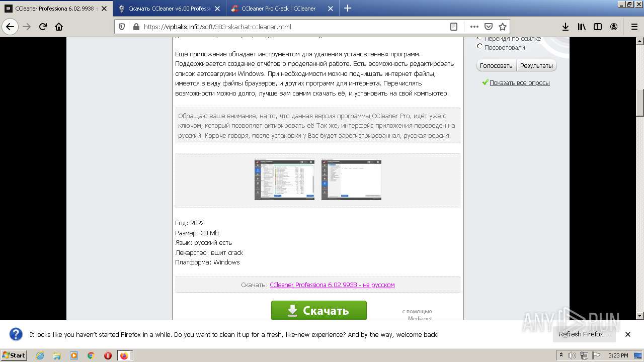Launch Internet Explorer from the taskbar
This screenshot has width=644, height=362.
click(40, 355)
